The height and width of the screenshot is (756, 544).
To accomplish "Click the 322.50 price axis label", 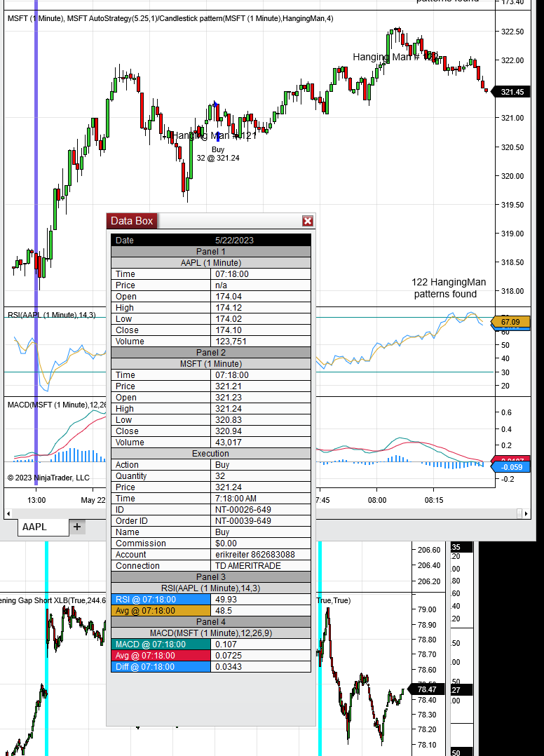I will 512,32.
